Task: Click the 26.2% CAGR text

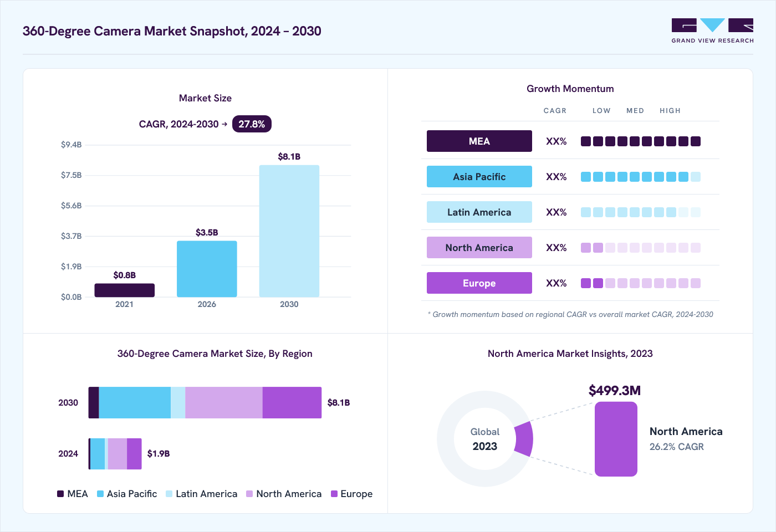Action: point(677,447)
